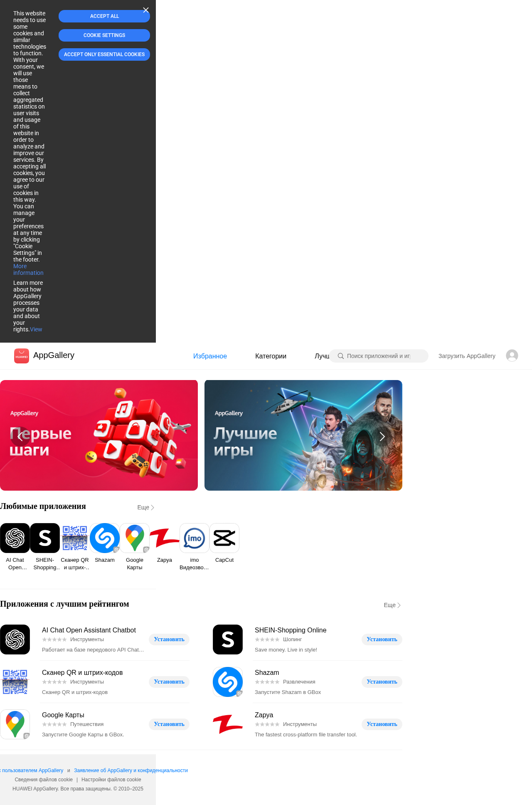The height and width of the screenshot is (805, 532).
Task: Click Путешествия category under Google Карты
Action: [87, 724]
